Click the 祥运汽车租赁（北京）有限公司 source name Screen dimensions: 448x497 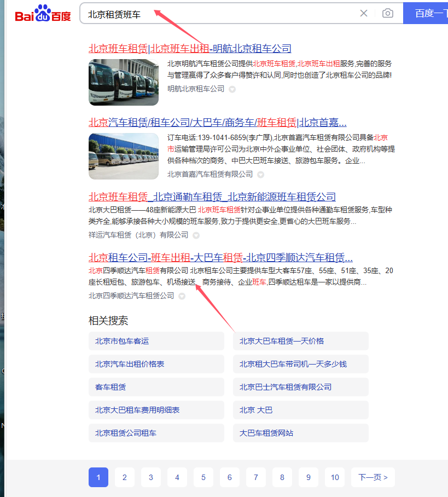(138, 235)
